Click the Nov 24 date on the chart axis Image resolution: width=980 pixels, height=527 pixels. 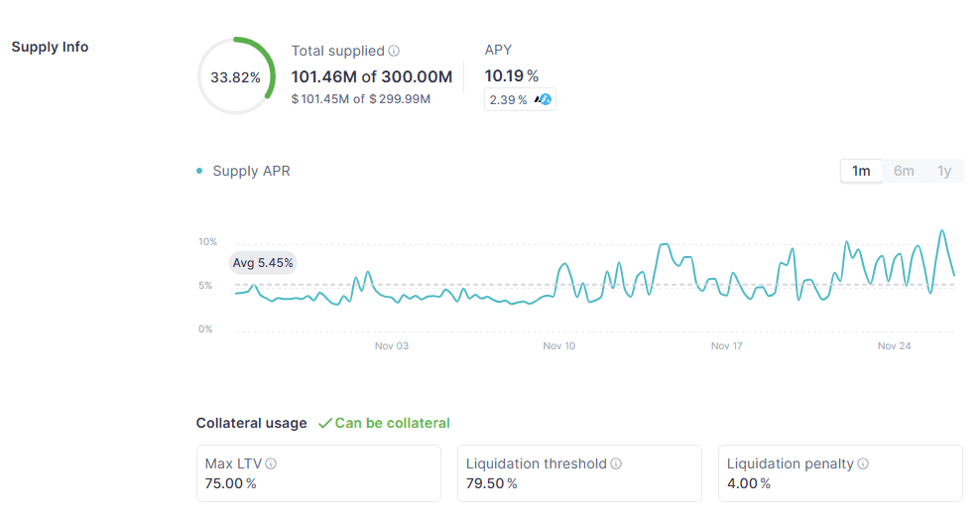click(x=895, y=345)
